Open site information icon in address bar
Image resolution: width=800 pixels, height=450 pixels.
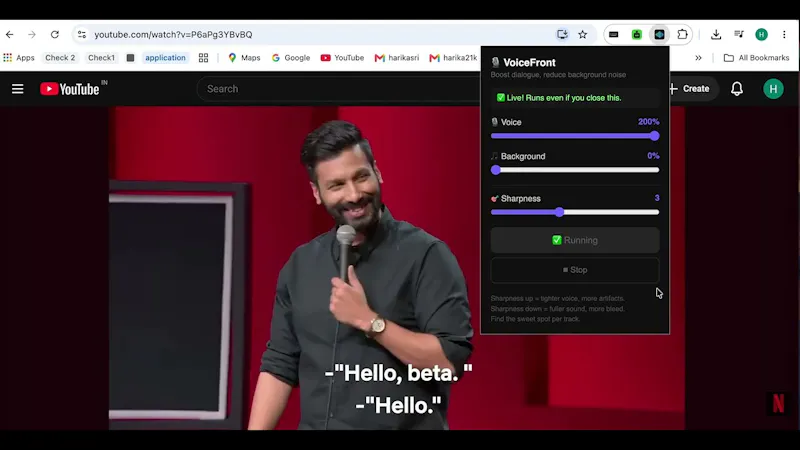tap(82, 35)
